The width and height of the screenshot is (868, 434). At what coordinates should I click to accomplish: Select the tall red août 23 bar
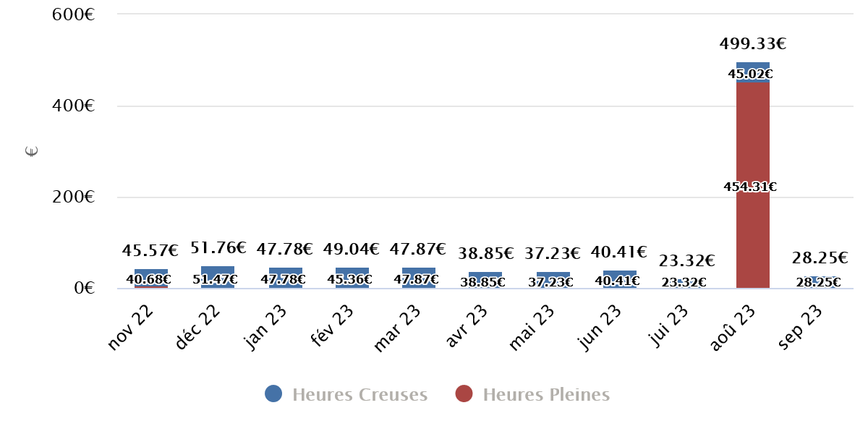tap(753, 217)
